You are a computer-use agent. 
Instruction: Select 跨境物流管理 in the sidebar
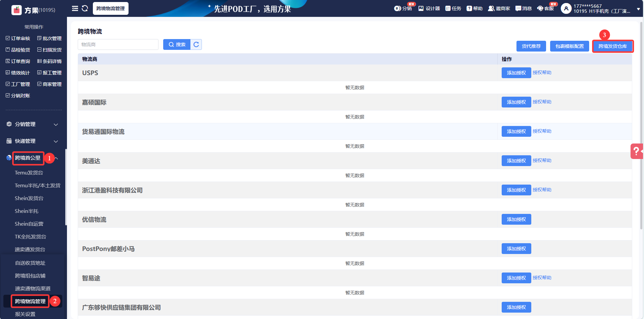coord(30,301)
